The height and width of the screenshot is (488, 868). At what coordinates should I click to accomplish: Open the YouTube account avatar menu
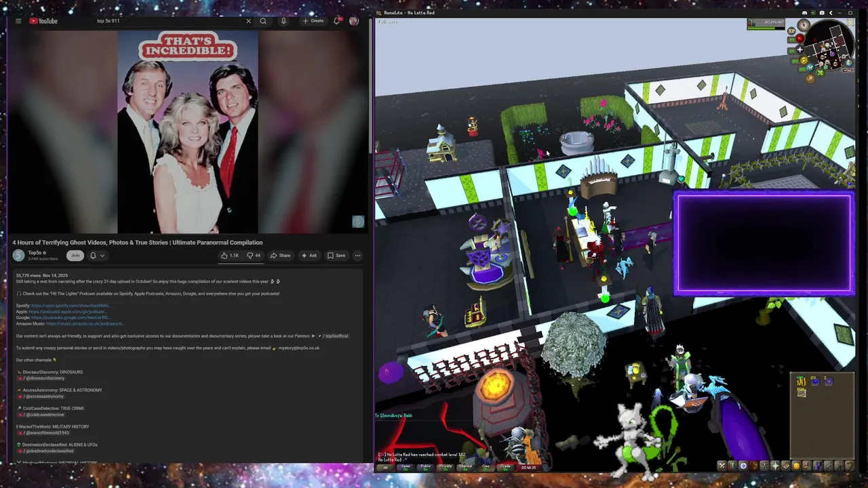tap(354, 21)
